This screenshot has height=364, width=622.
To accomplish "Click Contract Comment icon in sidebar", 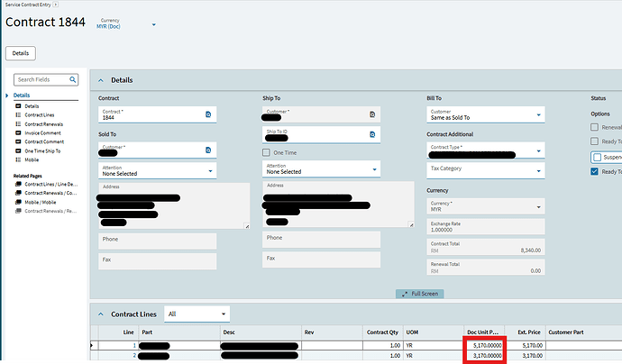I will [18, 141].
